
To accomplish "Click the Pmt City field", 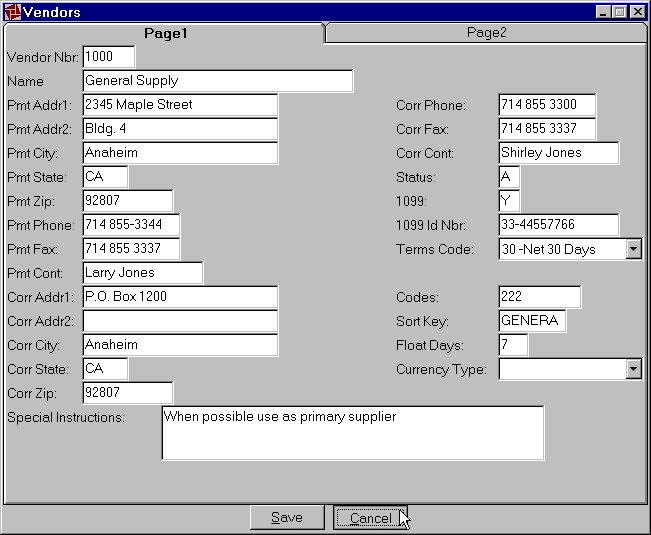I will click(x=180, y=153).
